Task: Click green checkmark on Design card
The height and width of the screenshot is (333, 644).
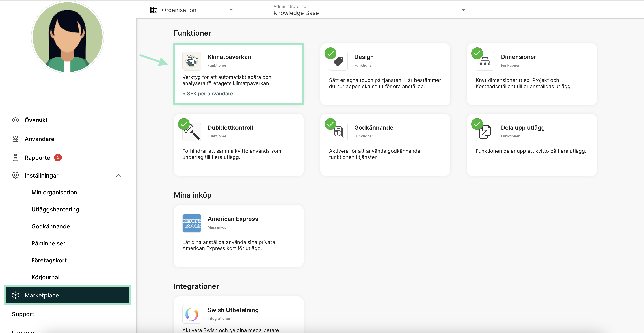Action: pyautogui.click(x=330, y=53)
